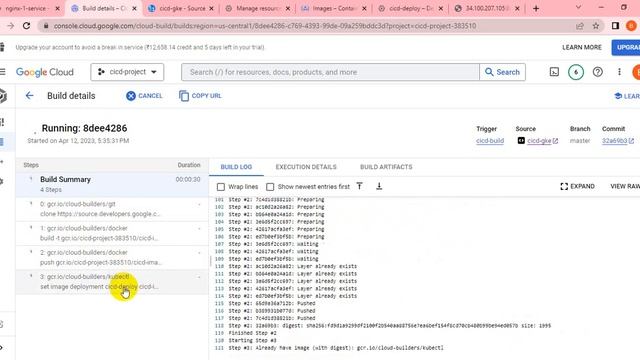Select the Build Summary row
640x360 pixels.
[112, 184]
